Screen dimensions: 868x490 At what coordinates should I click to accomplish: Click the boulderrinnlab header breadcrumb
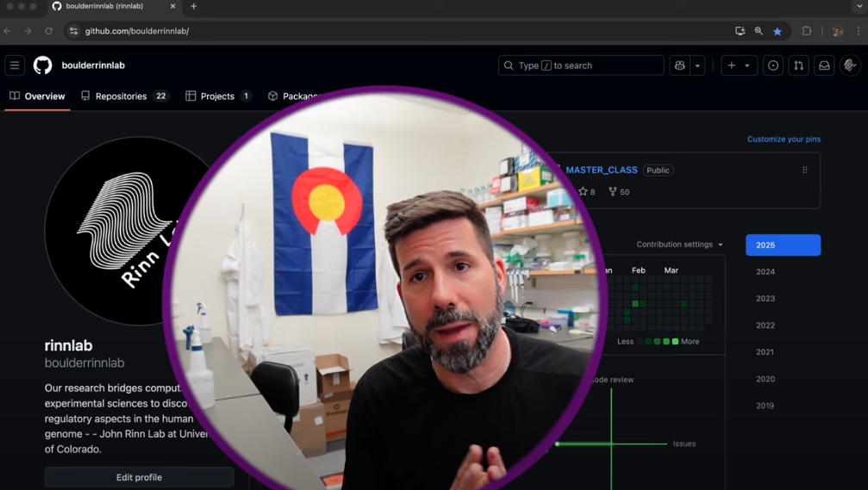[93, 65]
